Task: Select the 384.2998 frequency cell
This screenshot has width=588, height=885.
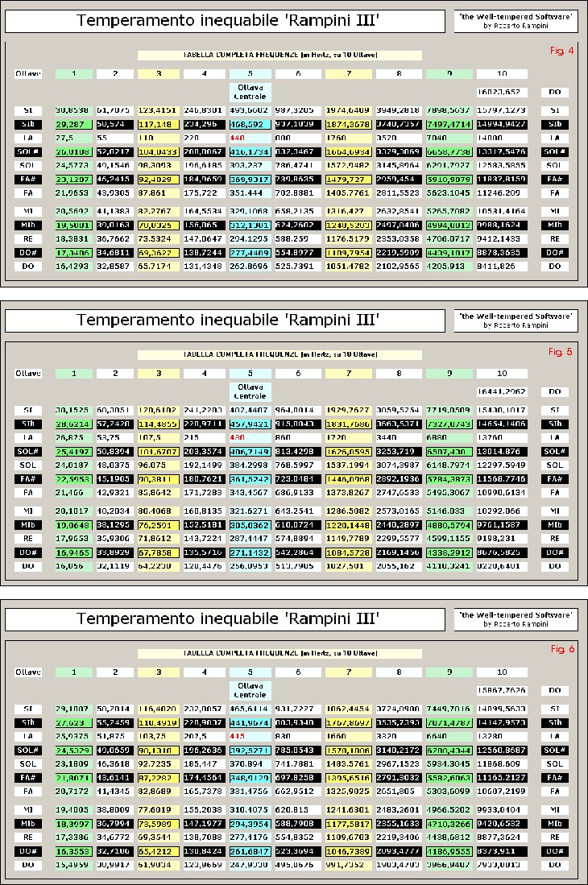Action: 250,465
